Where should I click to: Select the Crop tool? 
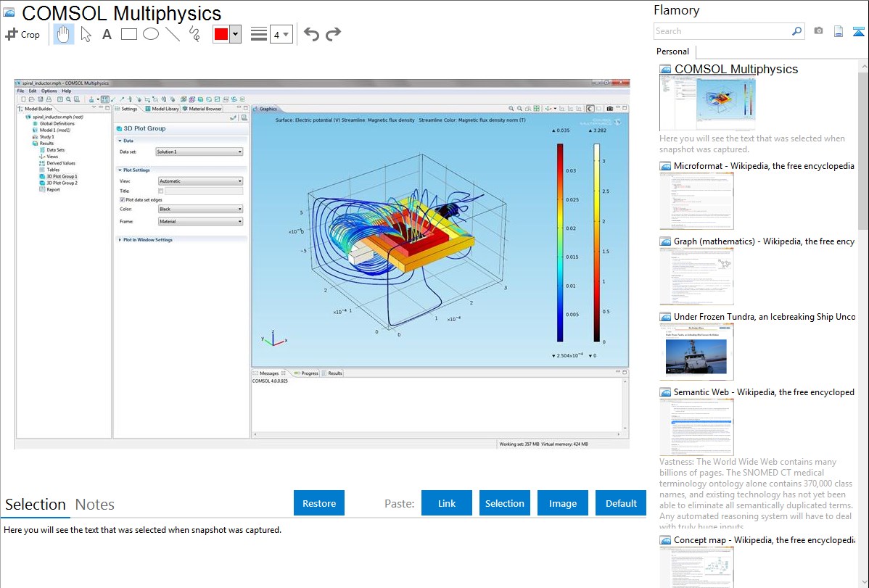pyautogui.click(x=22, y=34)
